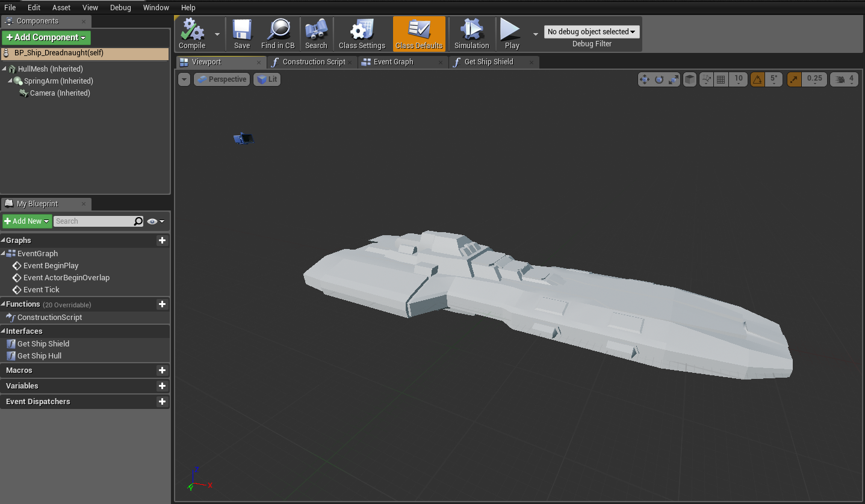Screen dimensions: 865x504
Task: Select the rotate gizmo mode
Action: coord(659,79)
